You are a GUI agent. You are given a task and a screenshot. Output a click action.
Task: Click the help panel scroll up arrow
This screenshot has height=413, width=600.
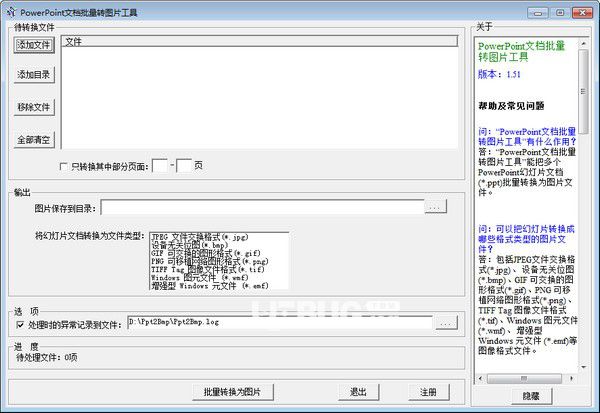583,44
